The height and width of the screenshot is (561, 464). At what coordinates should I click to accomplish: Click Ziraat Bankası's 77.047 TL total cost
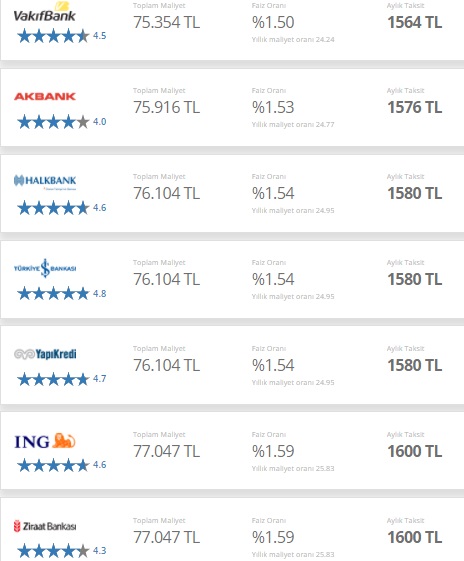pos(166,537)
